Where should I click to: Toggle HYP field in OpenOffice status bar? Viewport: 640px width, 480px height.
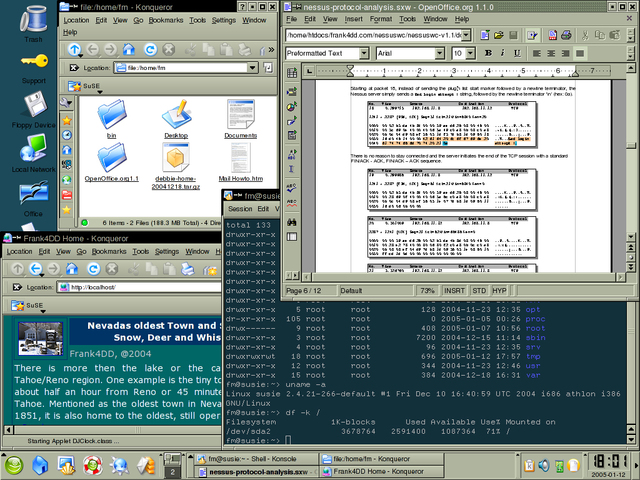[499, 291]
